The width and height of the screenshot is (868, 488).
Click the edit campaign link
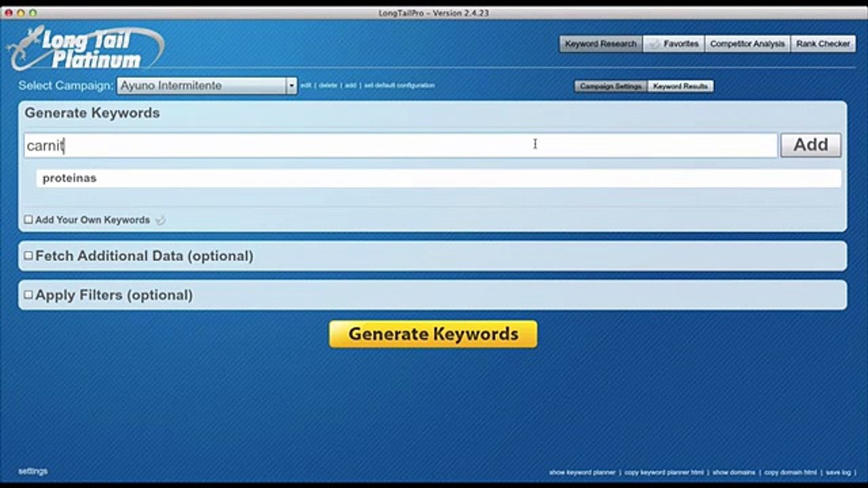306,85
